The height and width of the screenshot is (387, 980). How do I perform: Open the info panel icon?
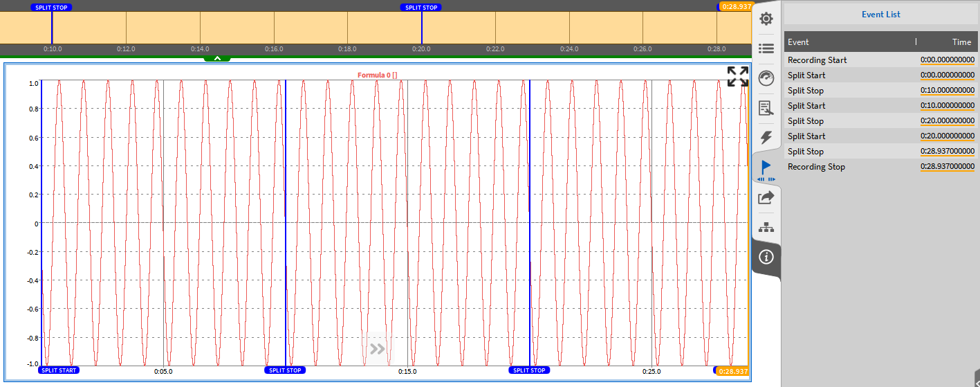click(766, 257)
